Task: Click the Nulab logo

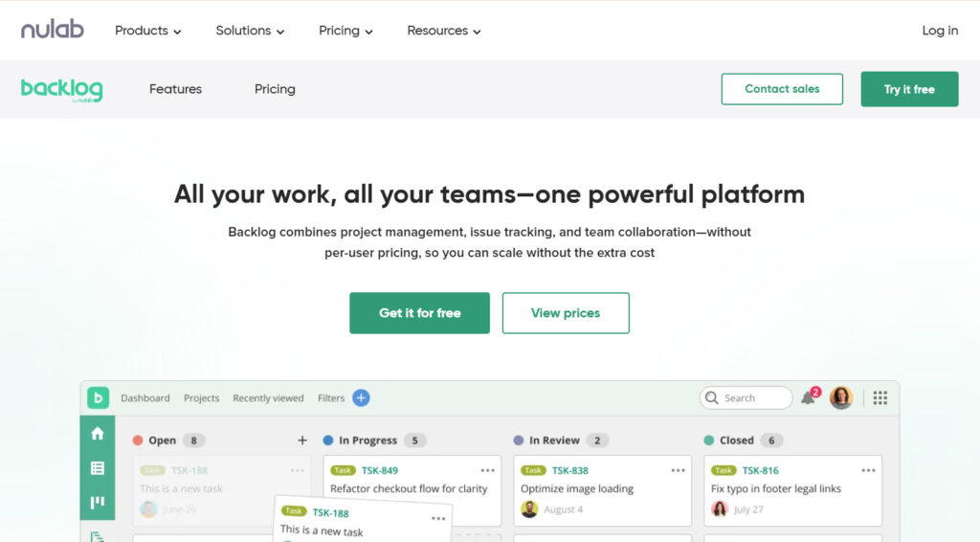Action: tap(53, 30)
